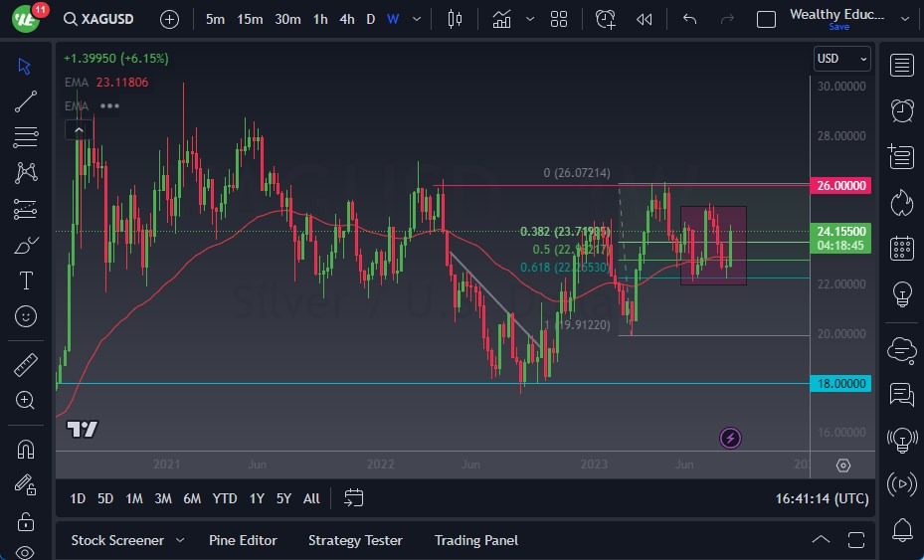
Task: Open the Strategy Tester tab
Action: tap(355, 540)
